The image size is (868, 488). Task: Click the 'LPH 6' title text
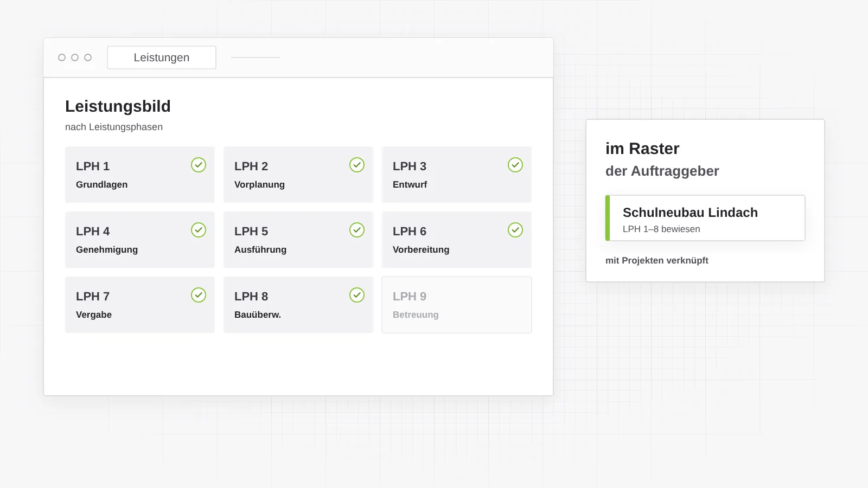(410, 231)
